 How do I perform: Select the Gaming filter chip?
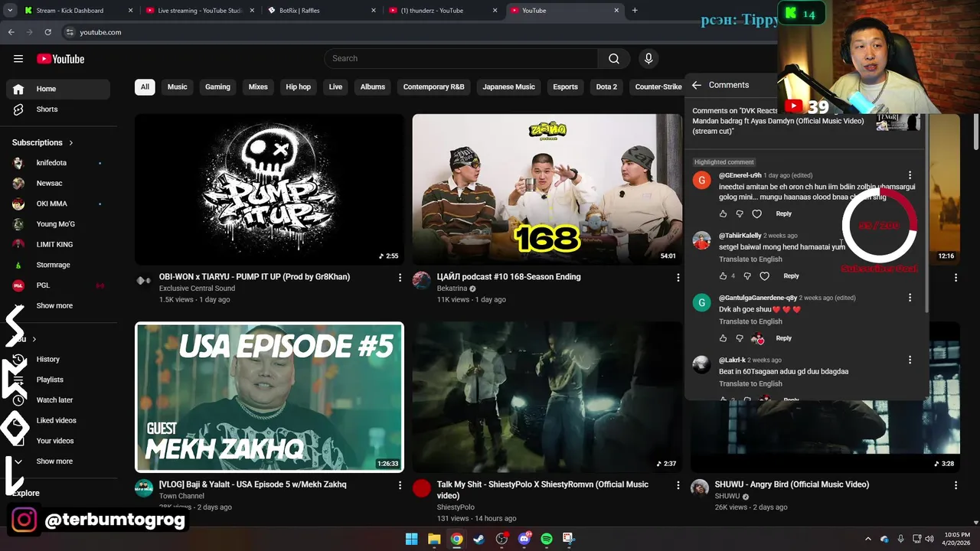[217, 87]
